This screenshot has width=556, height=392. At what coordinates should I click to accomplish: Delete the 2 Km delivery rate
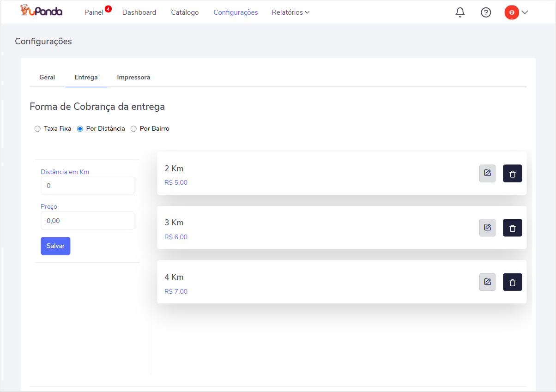tap(512, 174)
